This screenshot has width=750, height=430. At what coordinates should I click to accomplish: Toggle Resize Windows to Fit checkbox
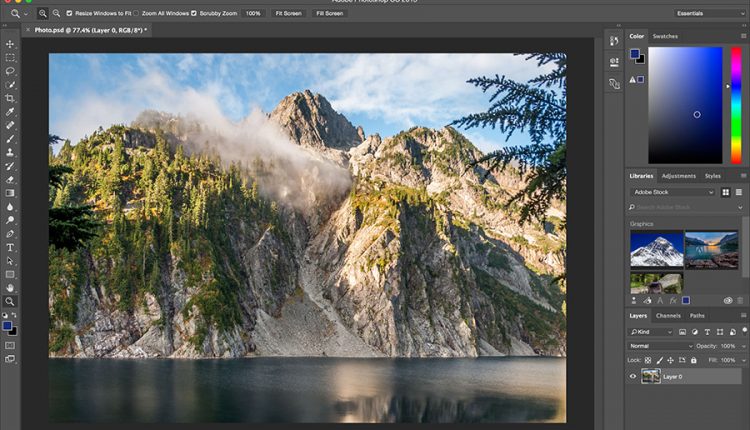coord(70,13)
